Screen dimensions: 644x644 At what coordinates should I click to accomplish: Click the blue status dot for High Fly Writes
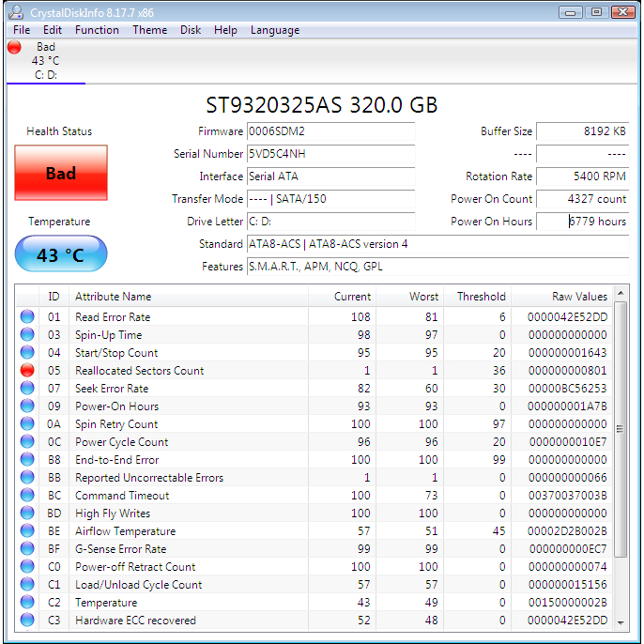[27, 513]
